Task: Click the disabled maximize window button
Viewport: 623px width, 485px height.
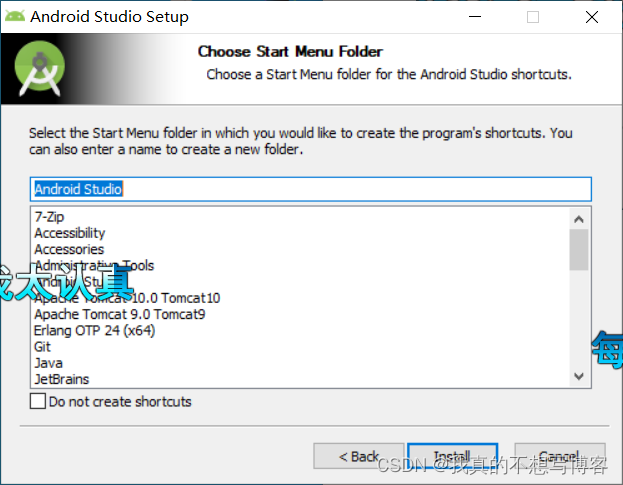Action: click(x=533, y=17)
